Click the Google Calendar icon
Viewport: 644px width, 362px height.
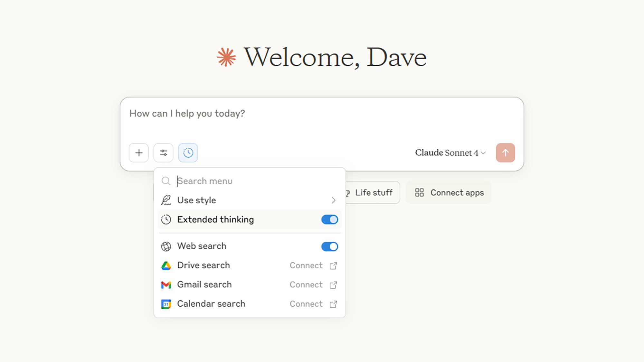(x=166, y=304)
